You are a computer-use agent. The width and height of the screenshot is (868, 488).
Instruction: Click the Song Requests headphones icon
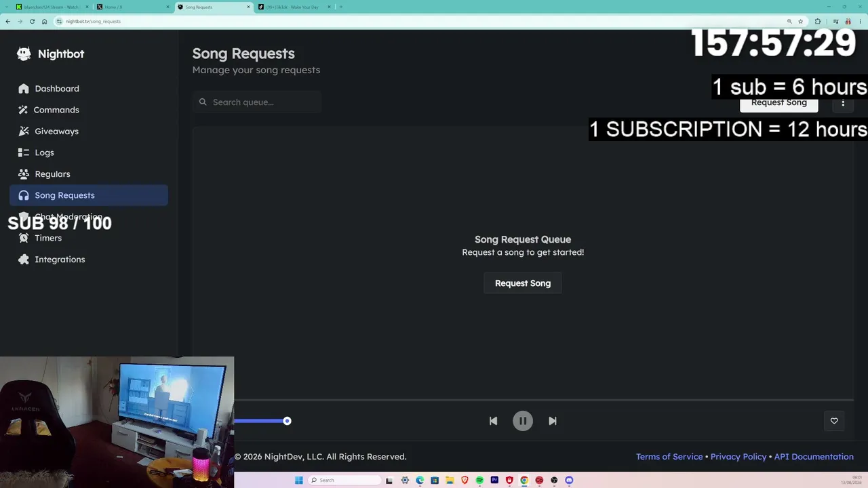pyautogui.click(x=24, y=195)
